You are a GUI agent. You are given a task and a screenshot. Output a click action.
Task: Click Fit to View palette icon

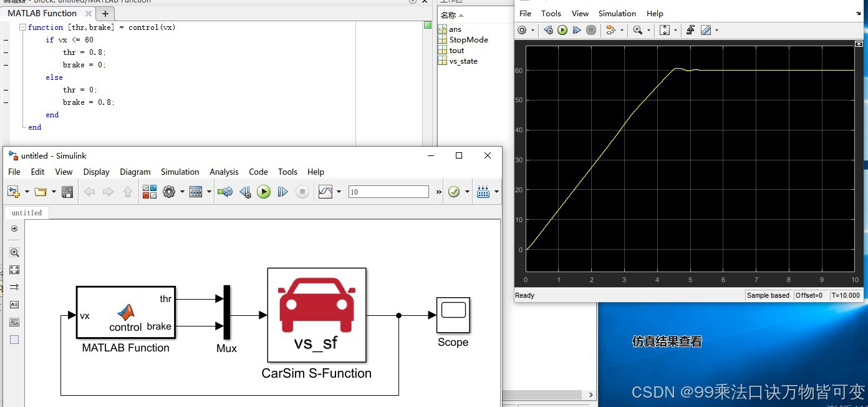[14, 270]
